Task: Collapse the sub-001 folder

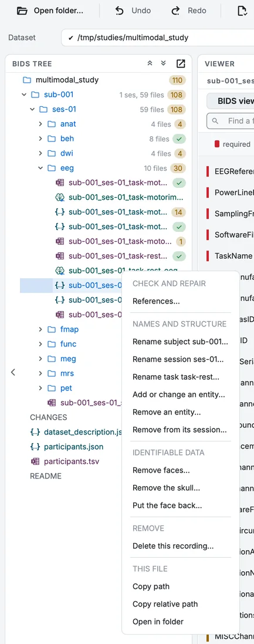Action: point(24,95)
